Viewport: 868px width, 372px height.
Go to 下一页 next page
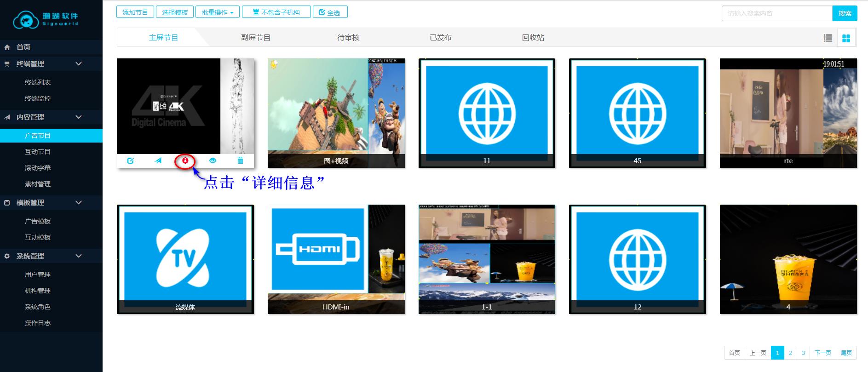pos(823,353)
